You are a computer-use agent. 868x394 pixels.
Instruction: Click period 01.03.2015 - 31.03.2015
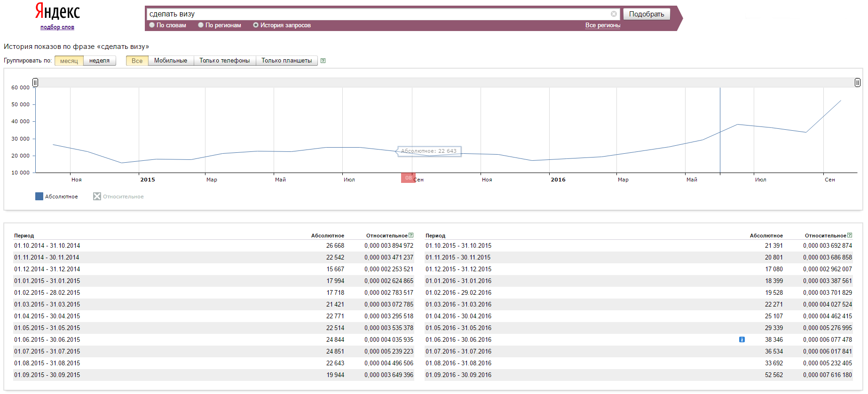(47, 304)
